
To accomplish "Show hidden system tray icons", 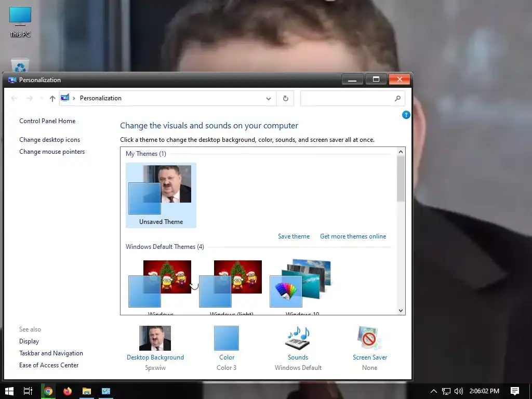I will [434, 391].
